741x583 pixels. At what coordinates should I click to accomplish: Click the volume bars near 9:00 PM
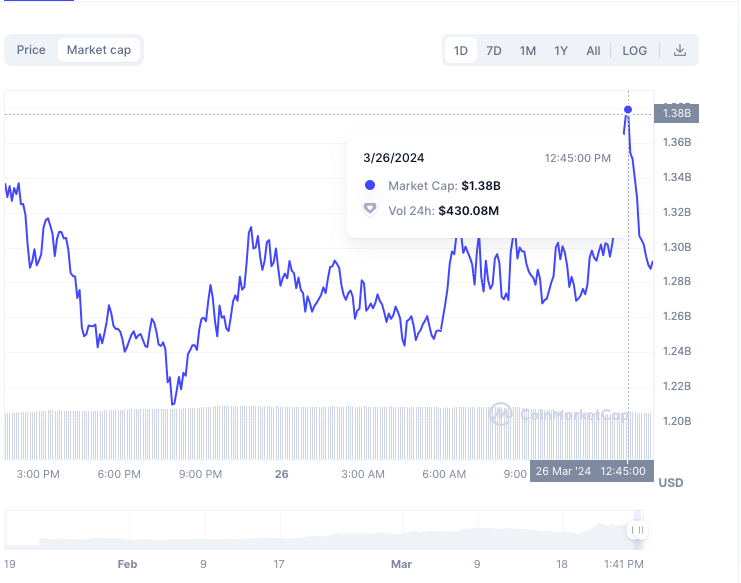(x=200, y=432)
